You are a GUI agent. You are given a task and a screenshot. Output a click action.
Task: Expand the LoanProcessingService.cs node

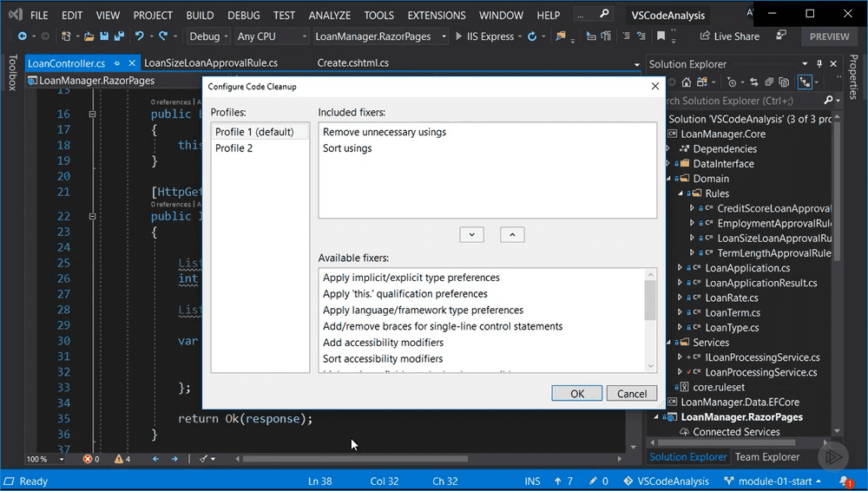coord(681,372)
